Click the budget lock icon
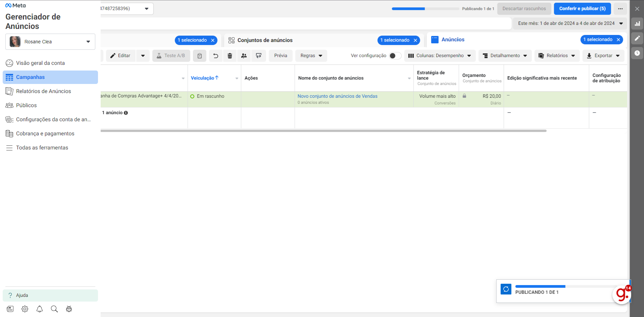Screen dimensions: 644x317 pos(464,96)
